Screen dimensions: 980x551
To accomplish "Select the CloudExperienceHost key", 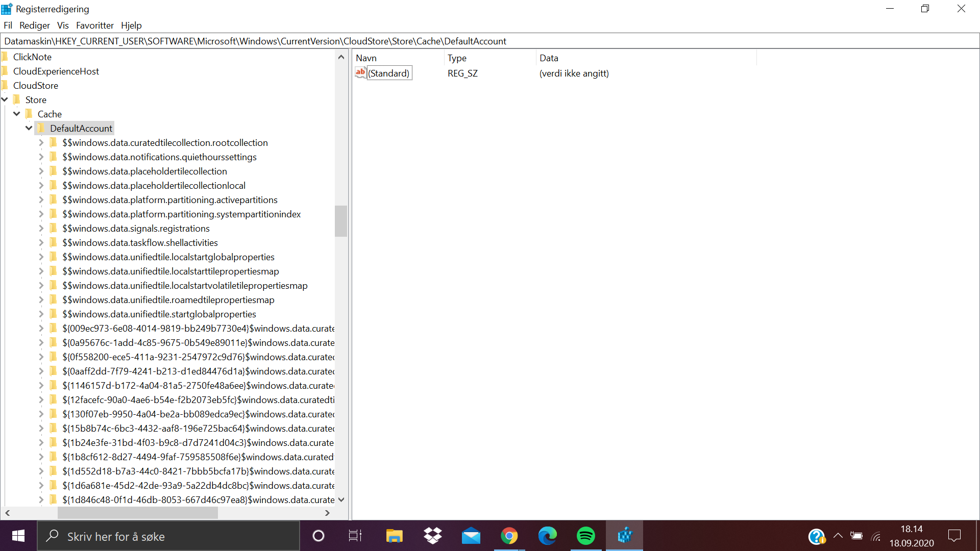I will 56,71.
